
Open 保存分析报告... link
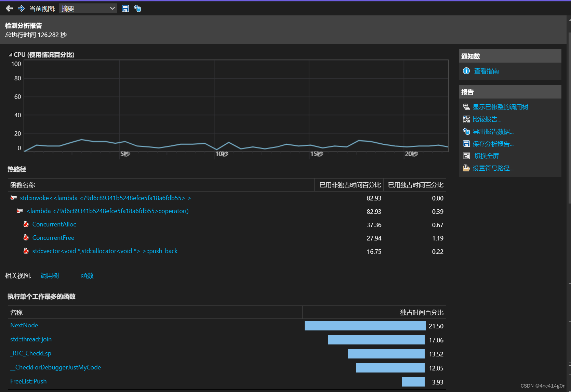click(x=493, y=144)
